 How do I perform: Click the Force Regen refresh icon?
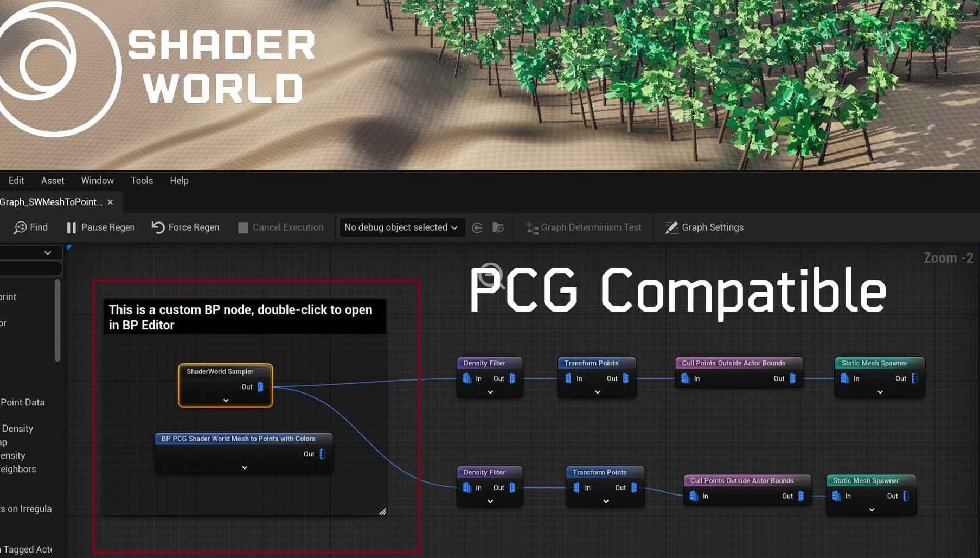pyautogui.click(x=158, y=227)
